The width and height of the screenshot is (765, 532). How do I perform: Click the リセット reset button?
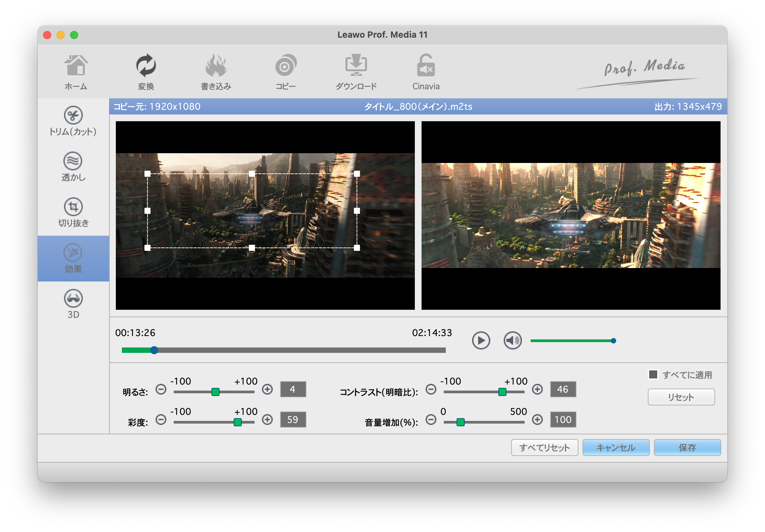click(681, 397)
